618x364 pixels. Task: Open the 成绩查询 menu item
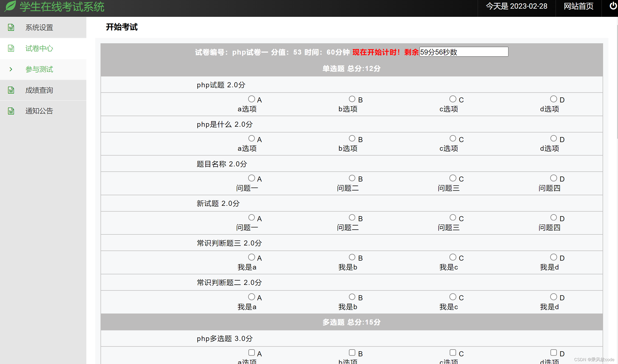39,90
